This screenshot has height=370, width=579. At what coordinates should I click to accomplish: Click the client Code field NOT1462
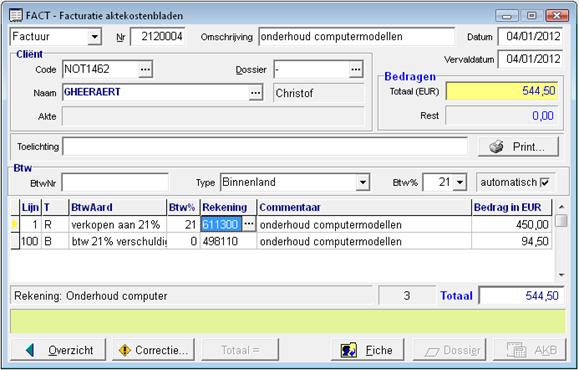[x=100, y=69]
